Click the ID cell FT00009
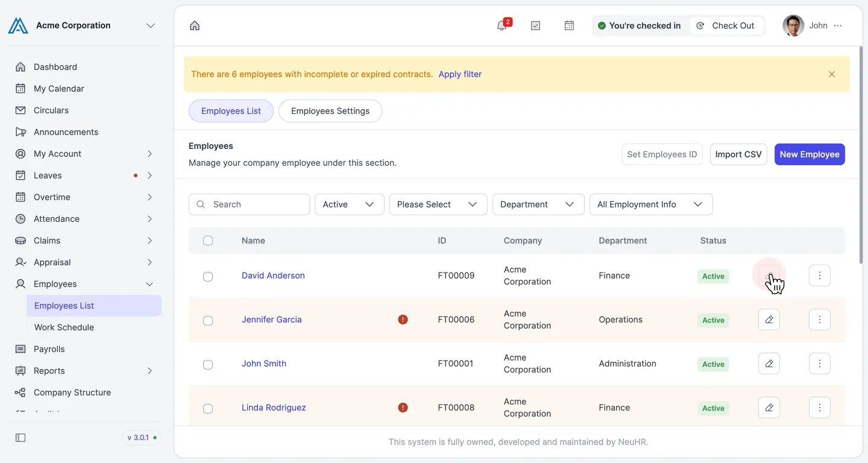The height and width of the screenshot is (463, 868). [456, 276]
